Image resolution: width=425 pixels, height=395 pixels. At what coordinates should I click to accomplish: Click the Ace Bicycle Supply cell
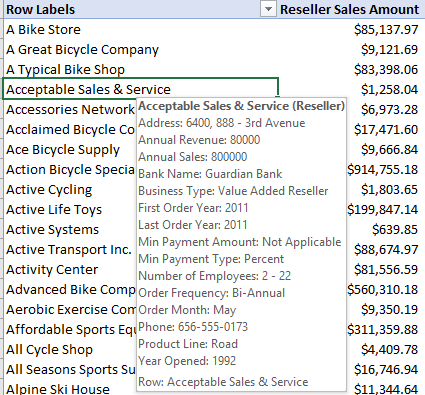(x=70, y=149)
